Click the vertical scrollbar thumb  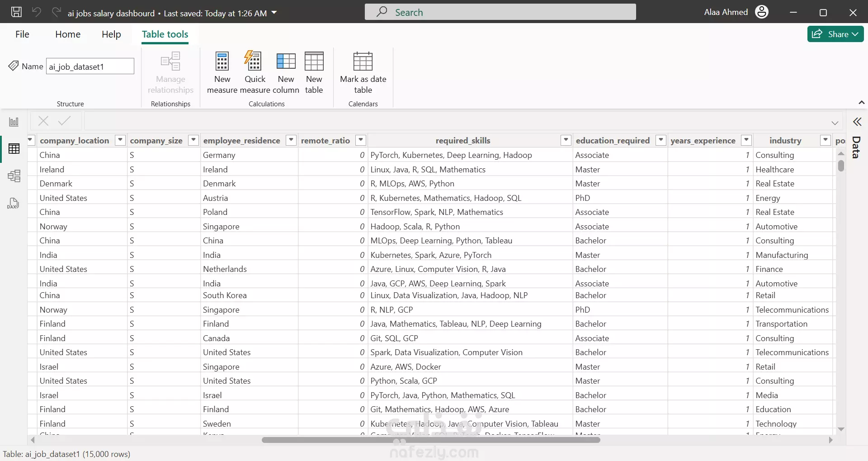pos(841,166)
